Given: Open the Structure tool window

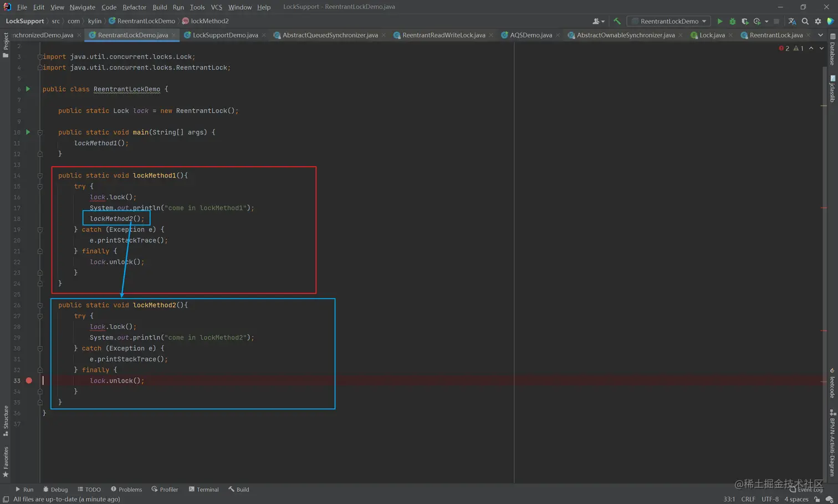Looking at the screenshot, I should 6,421.
